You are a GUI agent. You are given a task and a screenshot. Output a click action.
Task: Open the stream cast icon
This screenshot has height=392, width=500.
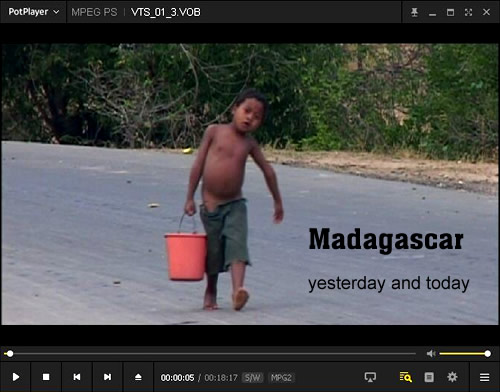[370, 377]
